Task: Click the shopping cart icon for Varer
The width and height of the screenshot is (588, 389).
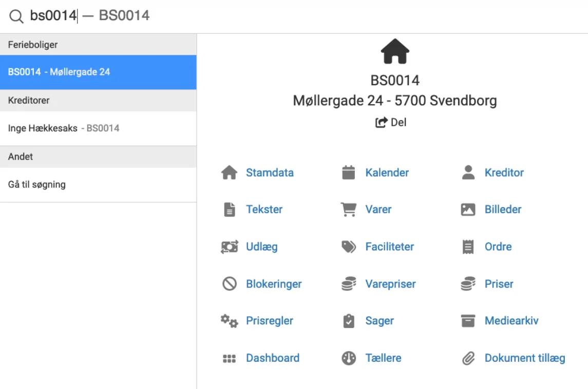Action: point(349,209)
